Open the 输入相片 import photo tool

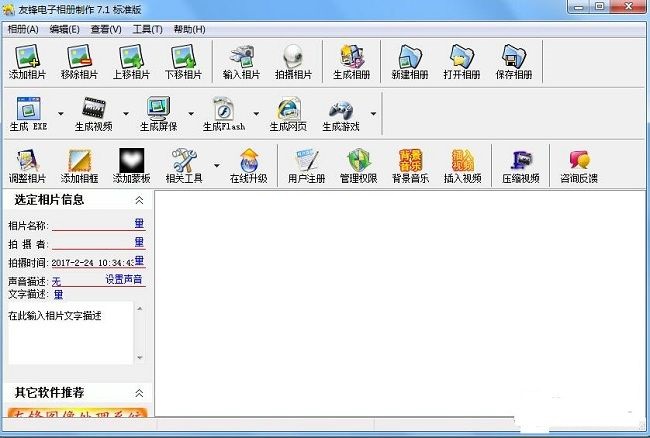pos(241,62)
